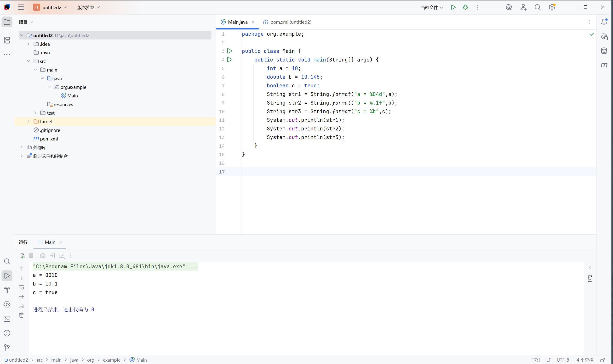Click folded java.exe command line in console

click(x=115, y=266)
